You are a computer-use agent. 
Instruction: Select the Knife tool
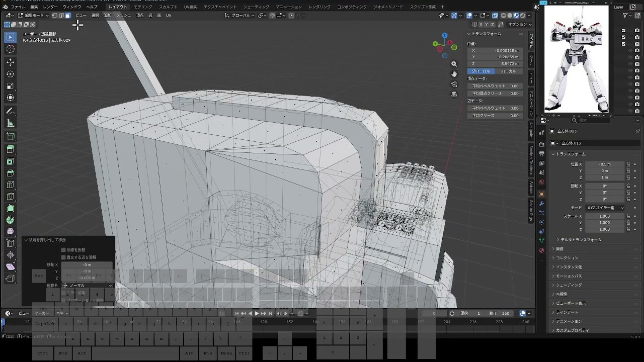click(x=10, y=197)
